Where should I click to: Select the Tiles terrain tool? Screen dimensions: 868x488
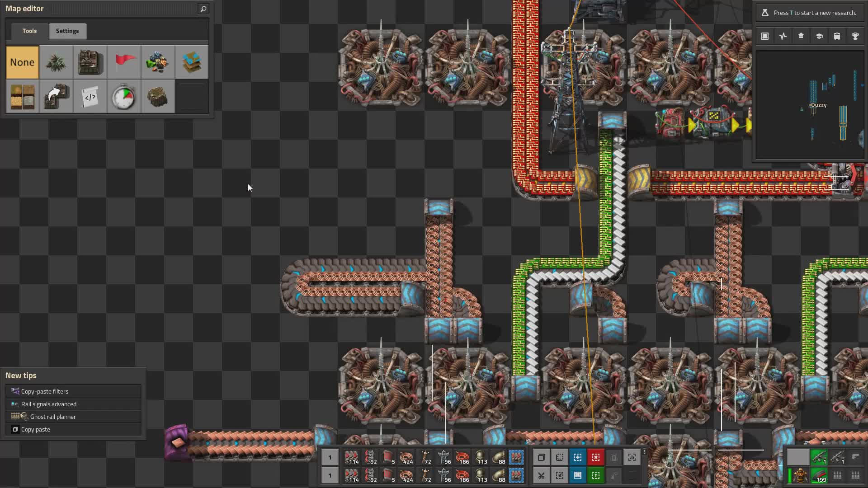click(192, 62)
